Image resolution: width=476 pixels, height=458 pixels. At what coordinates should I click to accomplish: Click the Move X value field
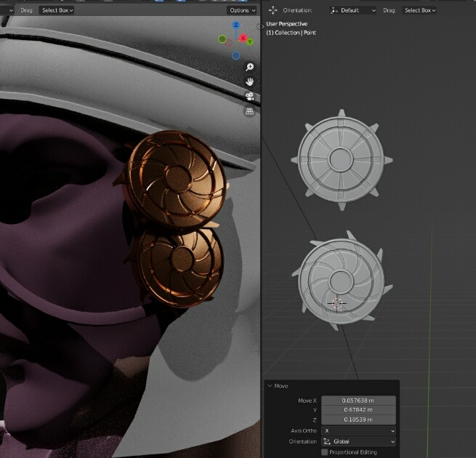coord(358,401)
